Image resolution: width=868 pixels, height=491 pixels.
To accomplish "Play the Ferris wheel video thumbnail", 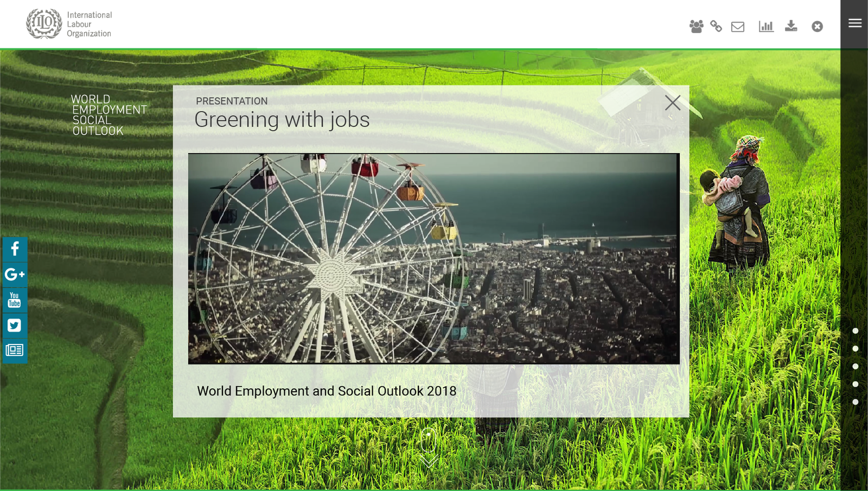I will (x=433, y=258).
